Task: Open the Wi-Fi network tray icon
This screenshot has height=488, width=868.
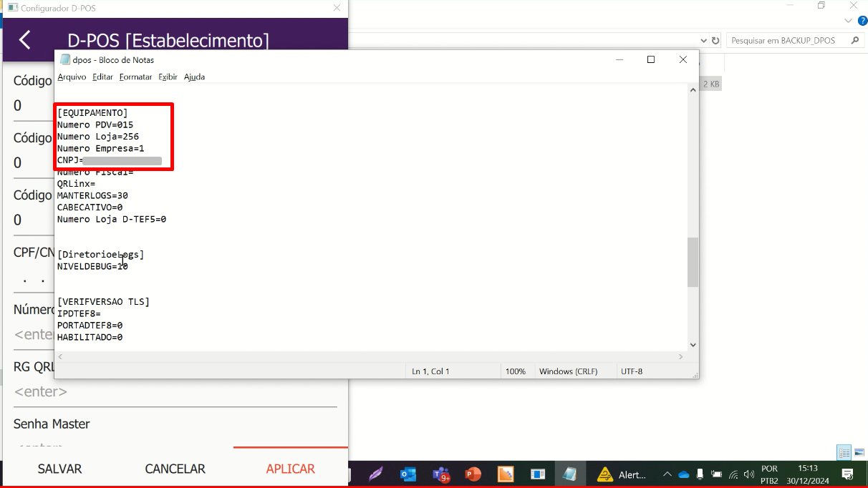Action: [x=733, y=474]
